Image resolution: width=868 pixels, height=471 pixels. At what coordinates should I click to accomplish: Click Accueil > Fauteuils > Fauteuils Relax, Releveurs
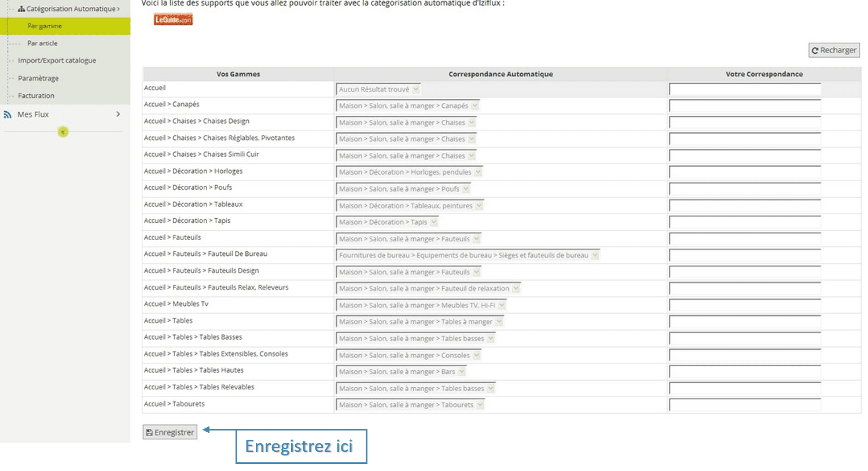coord(216,287)
